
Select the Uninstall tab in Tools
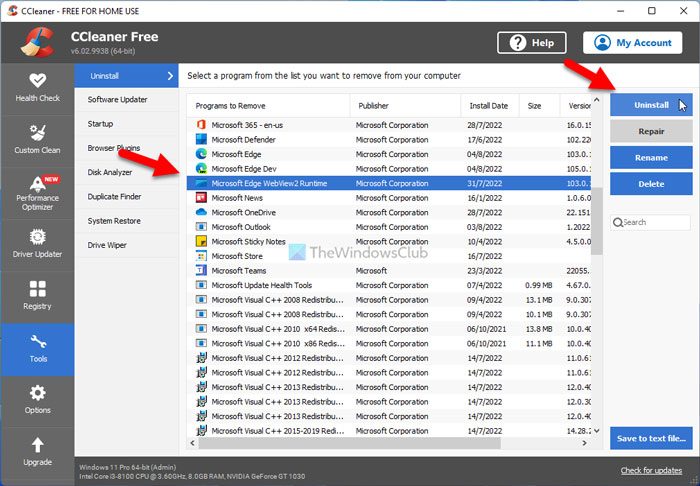pos(126,76)
